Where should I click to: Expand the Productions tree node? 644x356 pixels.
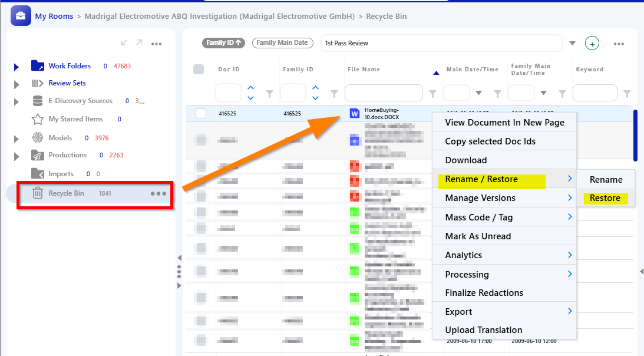coord(16,156)
